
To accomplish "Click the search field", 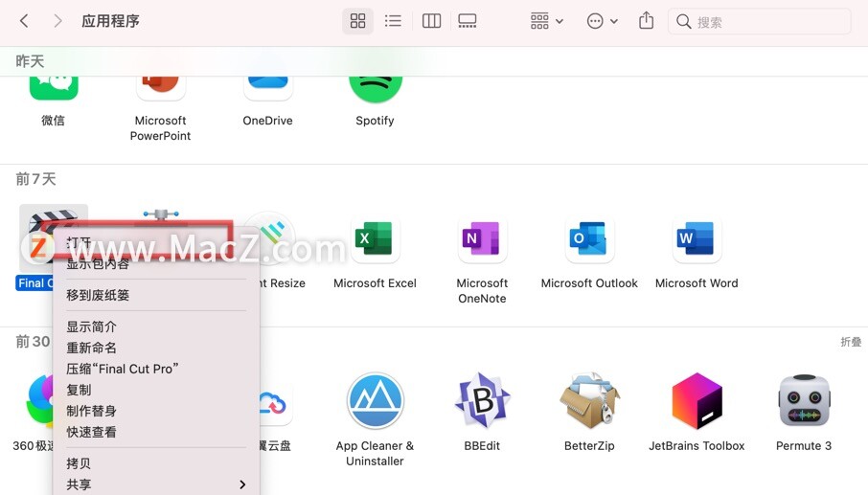I will click(x=759, y=22).
